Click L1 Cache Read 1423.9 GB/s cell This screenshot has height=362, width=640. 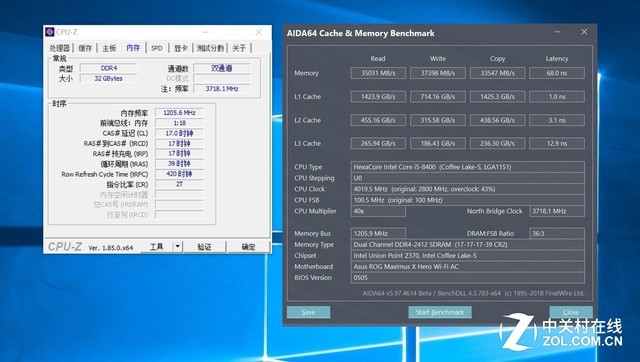pyautogui.click(x=378, y=97)
